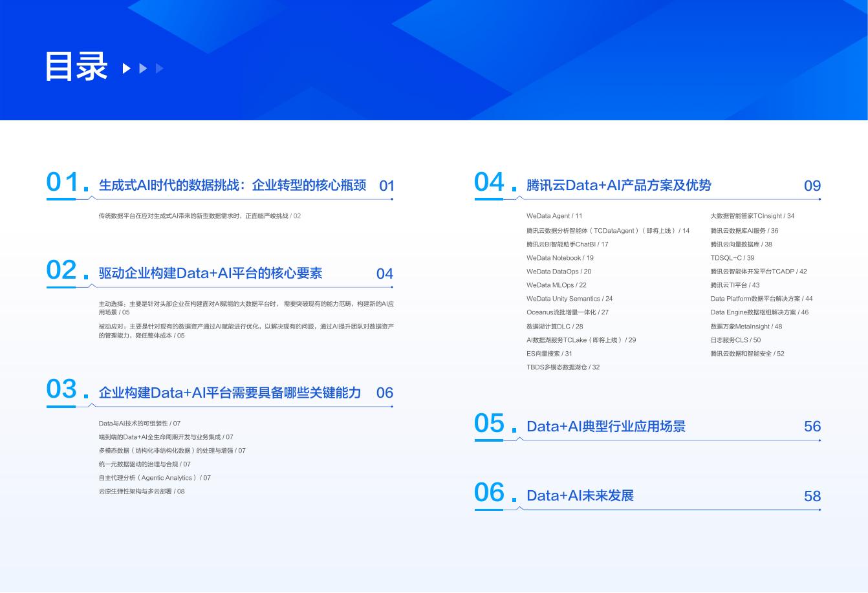Screen dimensions: 868x593
Task: Select entry TBDS多模态数据湖仓 / 32
Action: click(x=563, y=367)
